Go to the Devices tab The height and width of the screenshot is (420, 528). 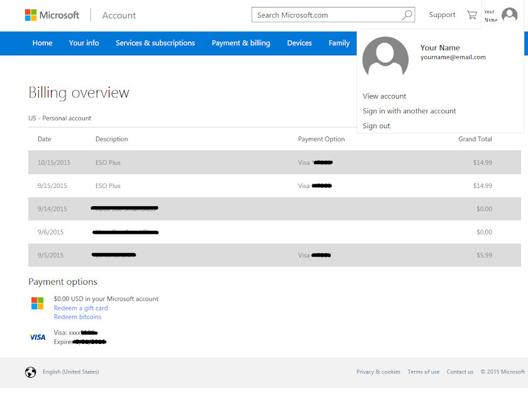coord(299,43)
